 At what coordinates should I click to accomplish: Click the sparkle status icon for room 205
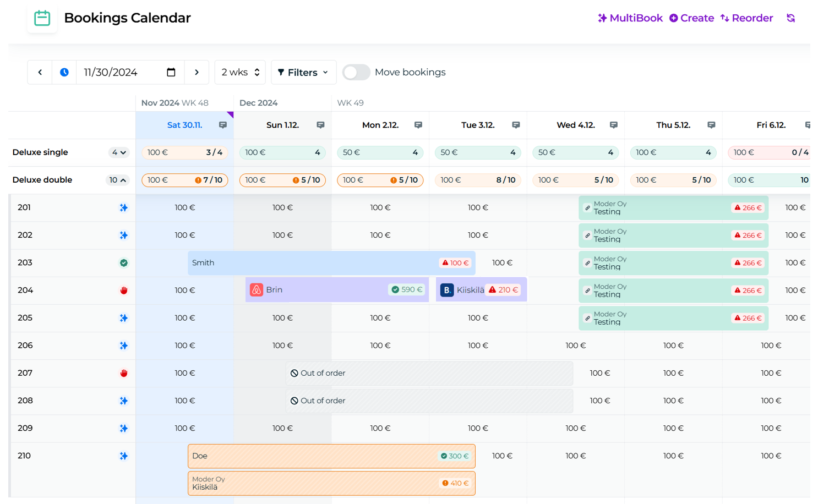(124, 318)
